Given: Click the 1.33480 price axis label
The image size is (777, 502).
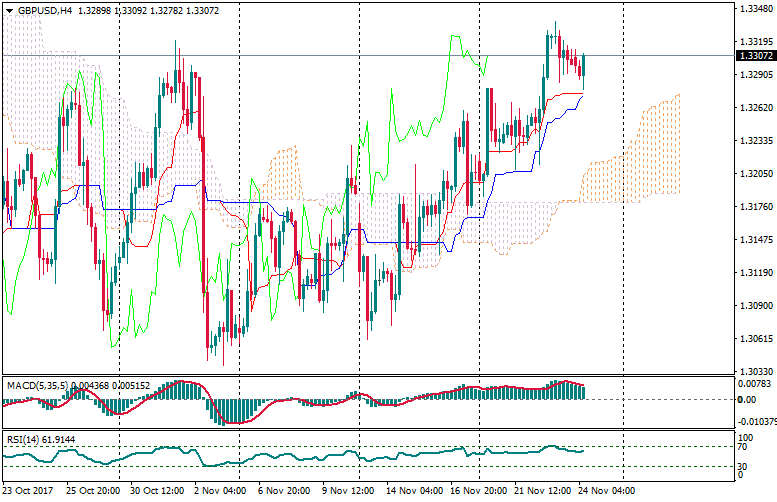Looking at the screenshot, I should point(755,10).
